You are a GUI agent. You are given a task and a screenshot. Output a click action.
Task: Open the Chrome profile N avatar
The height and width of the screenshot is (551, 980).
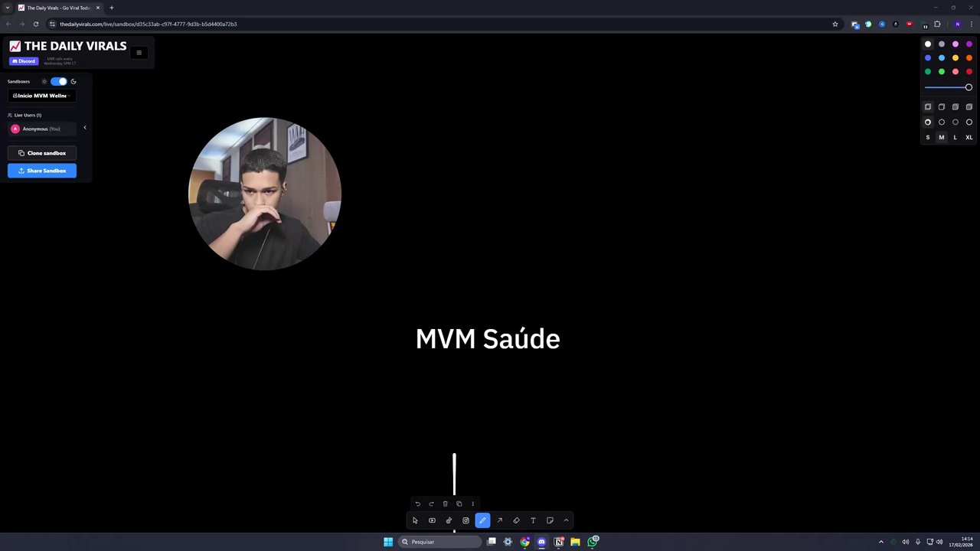click(x=957, y=24)
